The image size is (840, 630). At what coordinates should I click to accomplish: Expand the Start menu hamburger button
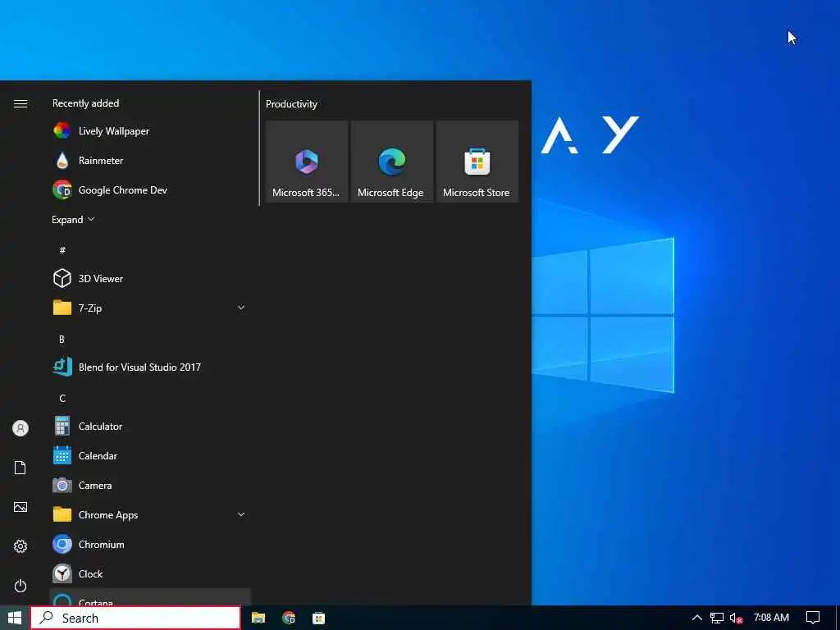click(21, 104)
